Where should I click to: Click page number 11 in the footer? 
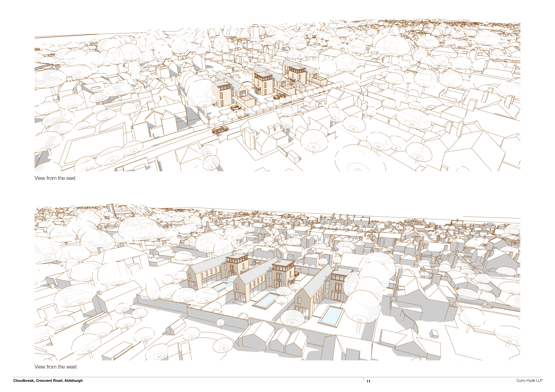click(368, 381)
